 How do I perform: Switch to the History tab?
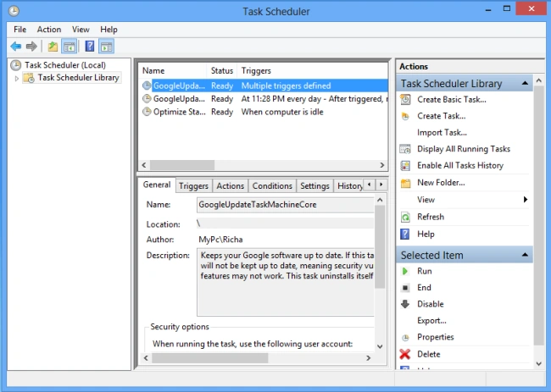[x=348, y=186]
